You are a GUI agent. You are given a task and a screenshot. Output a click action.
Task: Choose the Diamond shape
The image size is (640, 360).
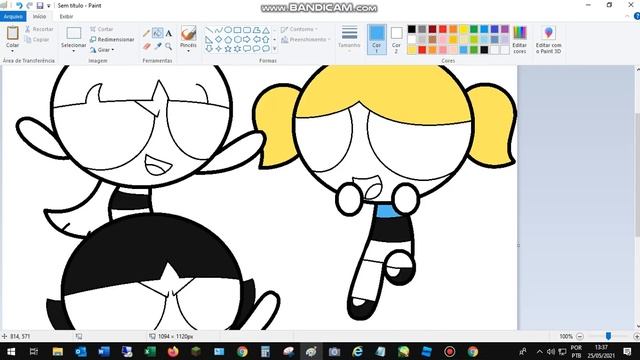219,40
